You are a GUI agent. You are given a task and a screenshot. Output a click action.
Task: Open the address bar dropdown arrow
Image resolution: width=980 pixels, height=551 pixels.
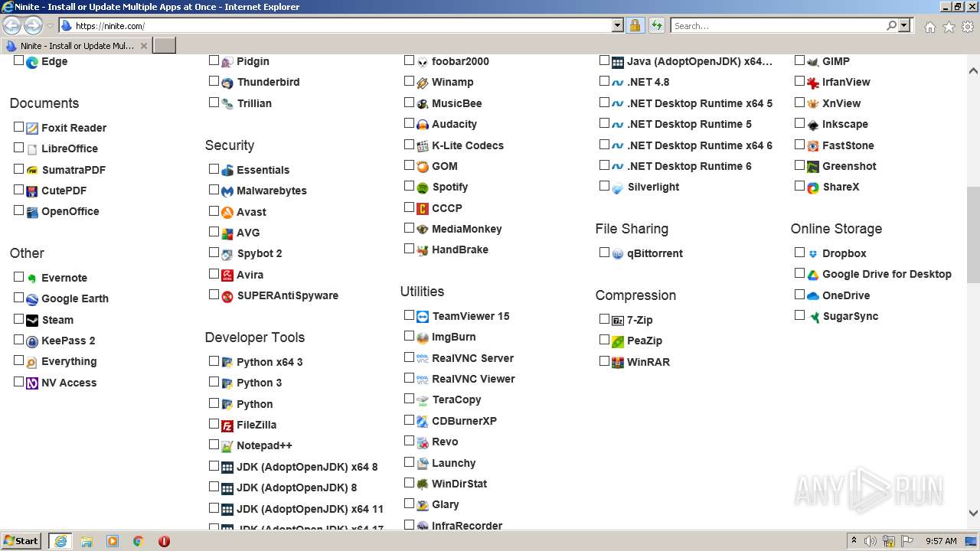point(618,25)
